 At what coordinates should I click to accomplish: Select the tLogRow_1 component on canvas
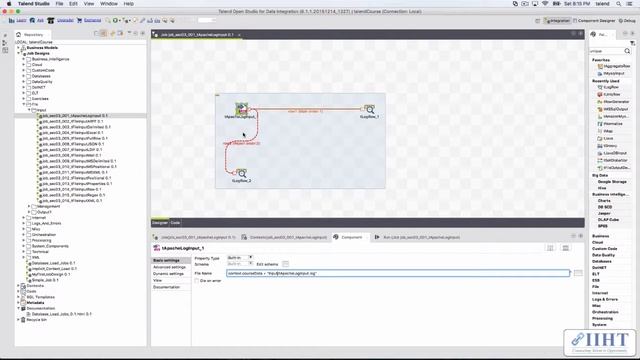click(369, 109)
